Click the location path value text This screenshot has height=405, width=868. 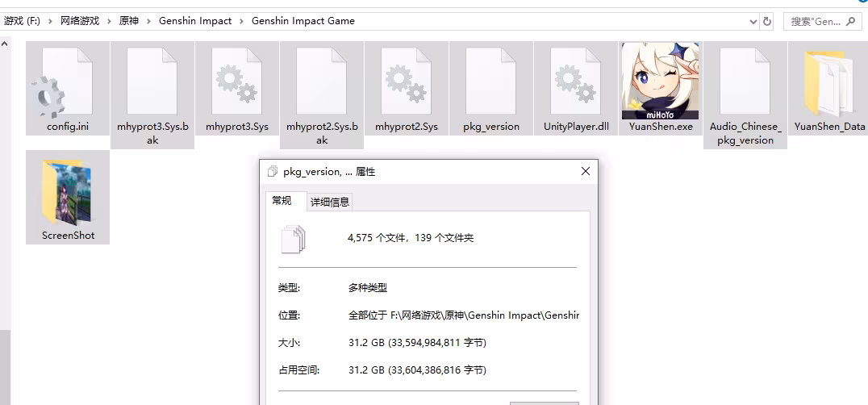click(463, 315)
